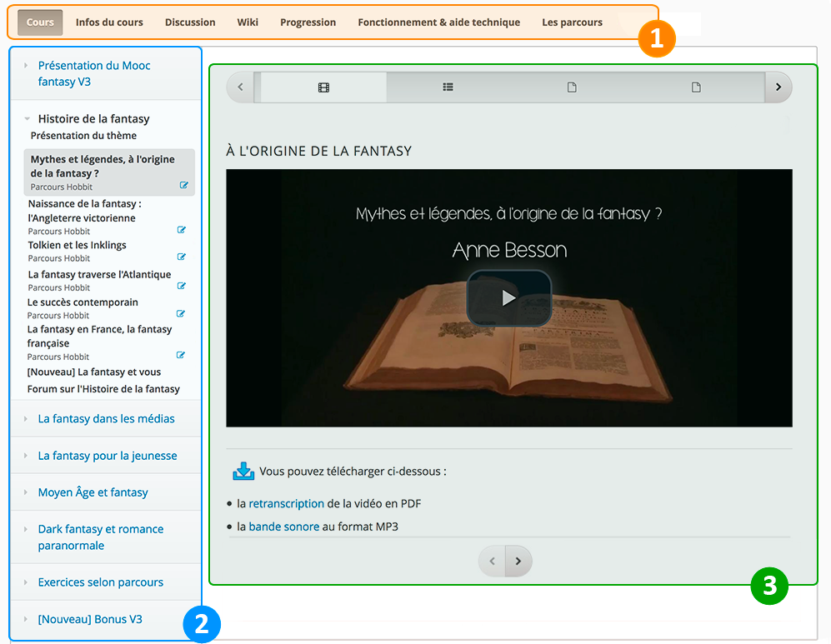Click edit icon beside La fantasy en France

(x=180, y=355)
